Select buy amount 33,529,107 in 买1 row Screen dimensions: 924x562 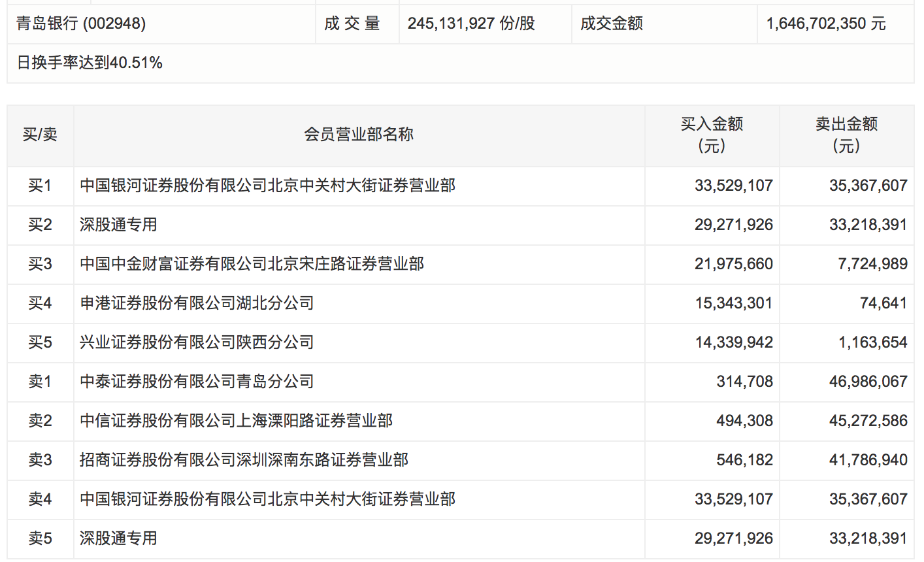point(734,186)
